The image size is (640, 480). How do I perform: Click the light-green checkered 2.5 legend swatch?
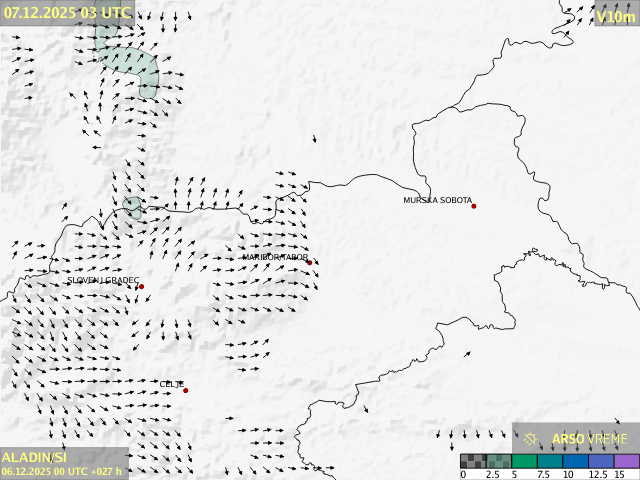pyautogui.click(x=498, y=461)
